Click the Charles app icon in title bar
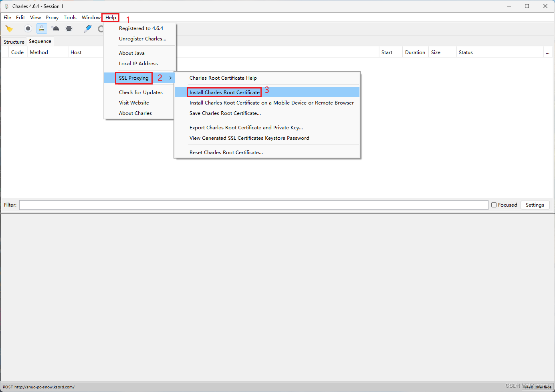 point(6,6)
